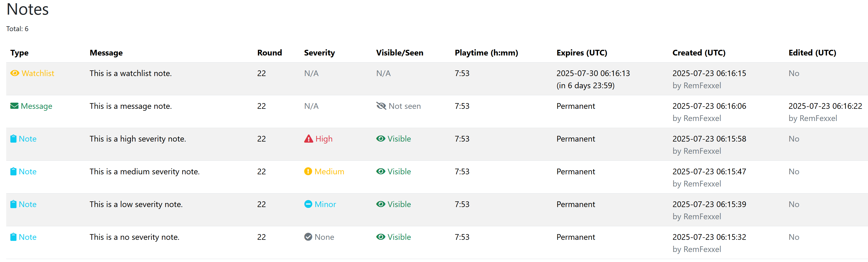
Task: Toggle the Visible eye on medium severity note
Action: coord(381,172)
